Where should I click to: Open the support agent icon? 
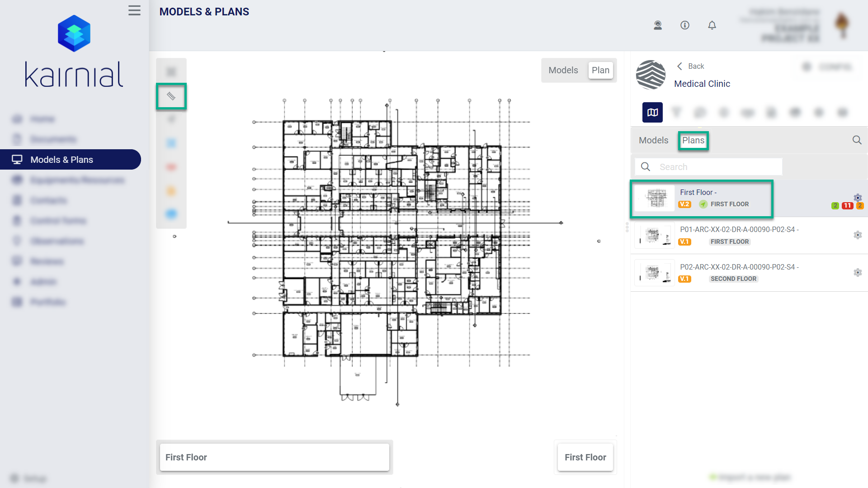pyautogui.click(x=658, y=25)
